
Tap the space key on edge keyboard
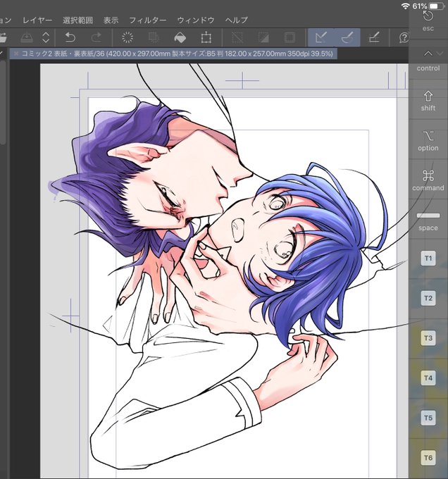click(x=428, y=222)
